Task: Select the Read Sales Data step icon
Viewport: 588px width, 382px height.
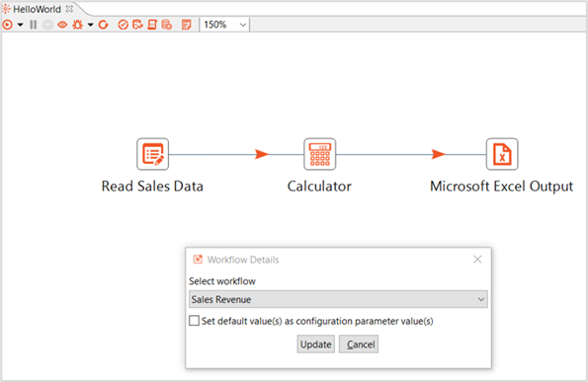Action: 152,154
